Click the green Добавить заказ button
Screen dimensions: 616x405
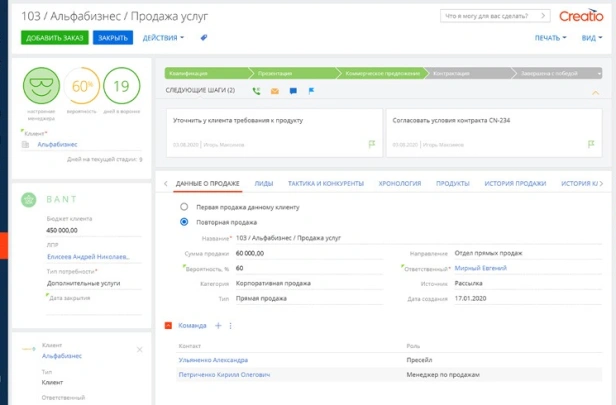53,37
